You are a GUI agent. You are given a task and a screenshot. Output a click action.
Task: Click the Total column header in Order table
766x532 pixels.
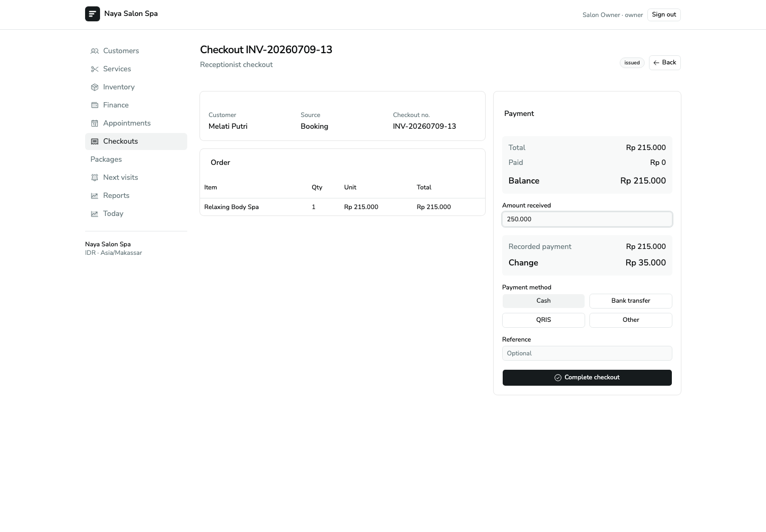click(x=424, y=187)
